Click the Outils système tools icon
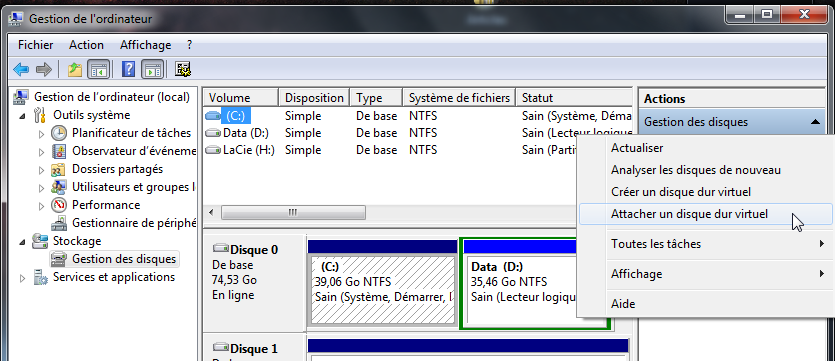Screen dimensions: 835x361 coord(40,115)
